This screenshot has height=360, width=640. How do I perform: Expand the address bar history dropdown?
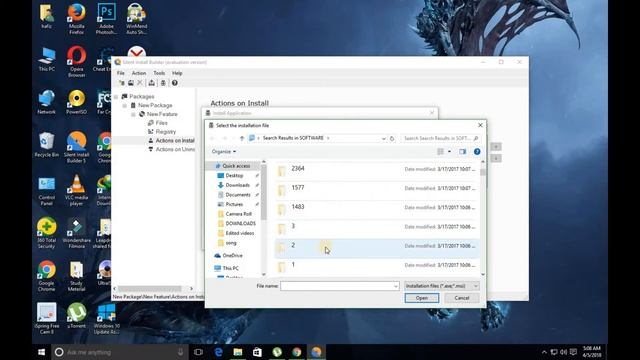384,138
